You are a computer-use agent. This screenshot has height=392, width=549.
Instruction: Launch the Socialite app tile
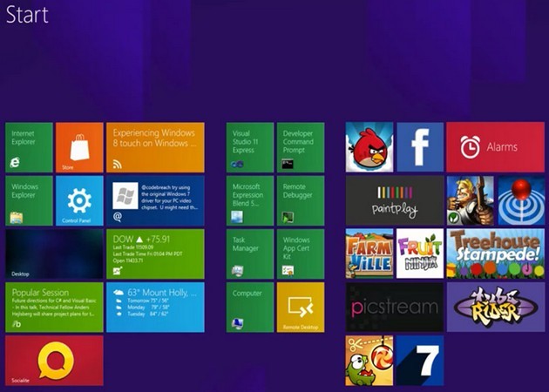pos(54,361)
